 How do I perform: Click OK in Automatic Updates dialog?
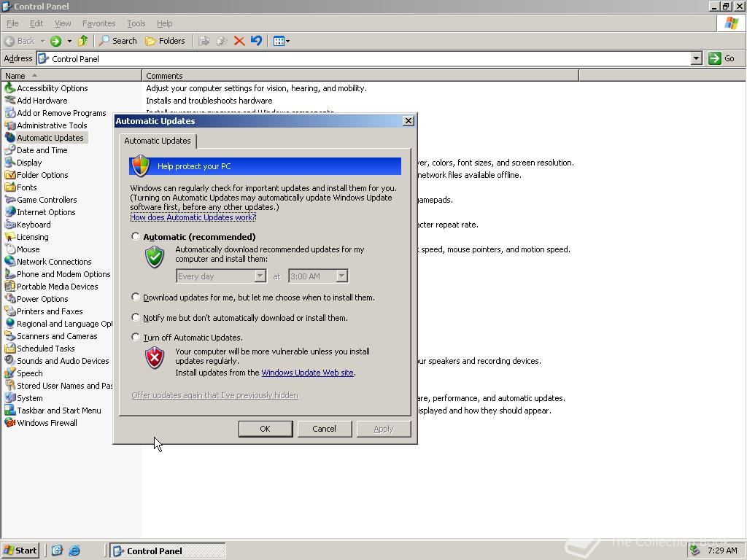point(266,429)
